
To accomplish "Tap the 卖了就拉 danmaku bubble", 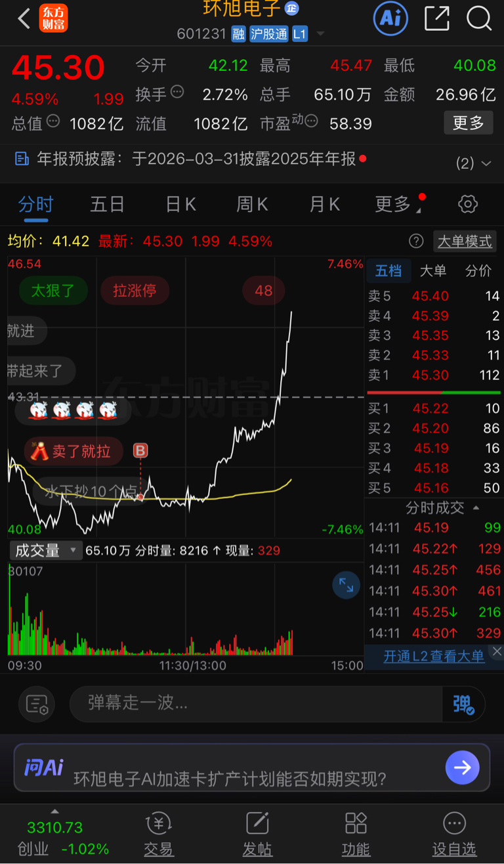I will [73, 451].
